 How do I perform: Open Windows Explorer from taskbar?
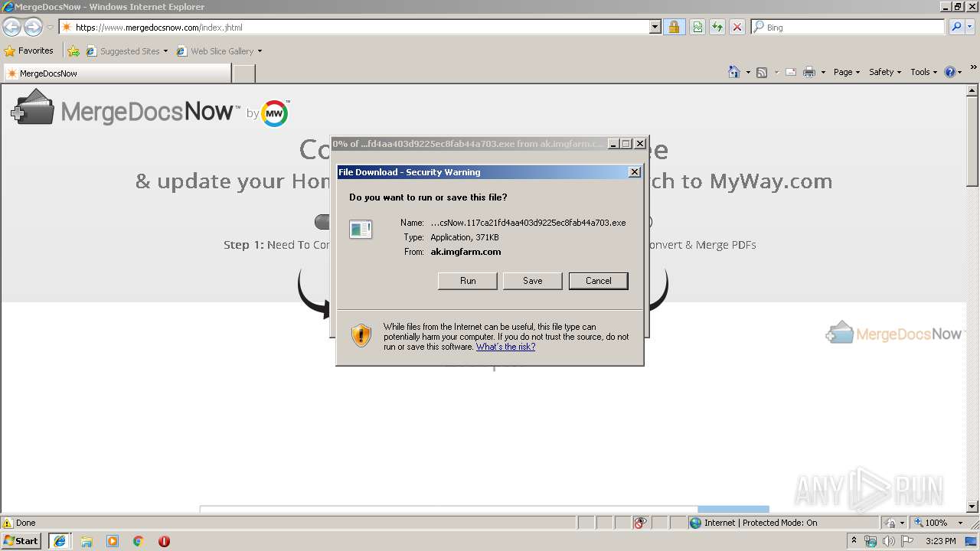coord(87,541)
